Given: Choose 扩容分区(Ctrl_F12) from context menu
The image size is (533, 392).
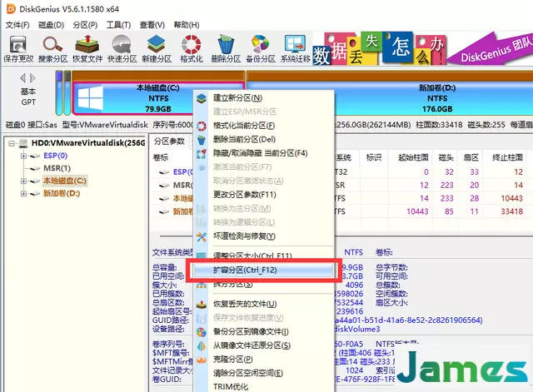Looking at the screenshot, I should [263, 270].
